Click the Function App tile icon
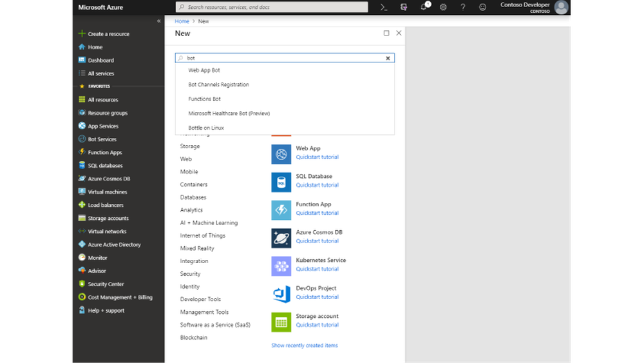Image resolution: width=644 pixels, height=363 pixels. coord(281,210)
